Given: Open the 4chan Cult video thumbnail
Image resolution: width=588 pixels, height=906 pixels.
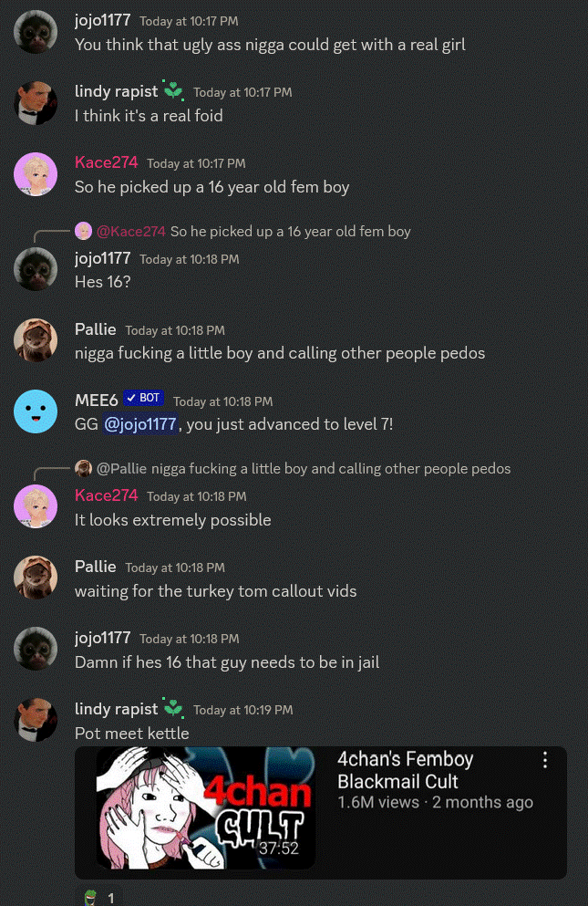Looking at the screenshot, I should 206,809.
